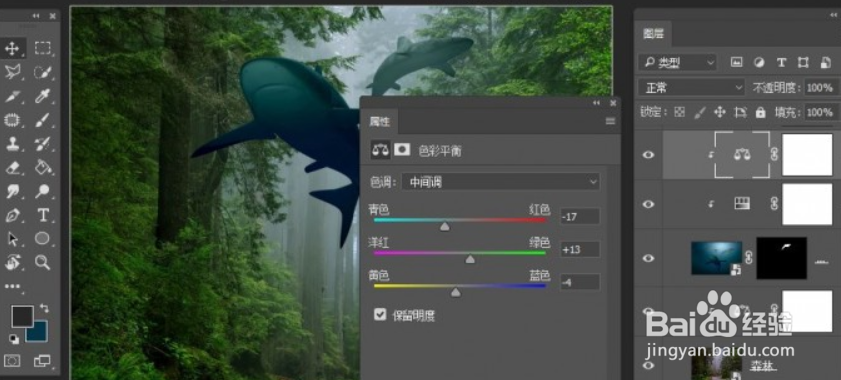Click the 黄色-蓝色 slider handle

(x=455, y=293)
